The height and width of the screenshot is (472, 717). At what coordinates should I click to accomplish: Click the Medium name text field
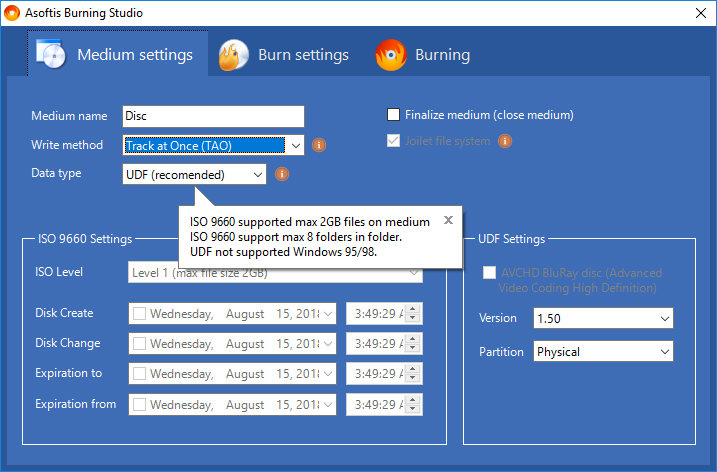pyautogui.click(x=213, y=117)
